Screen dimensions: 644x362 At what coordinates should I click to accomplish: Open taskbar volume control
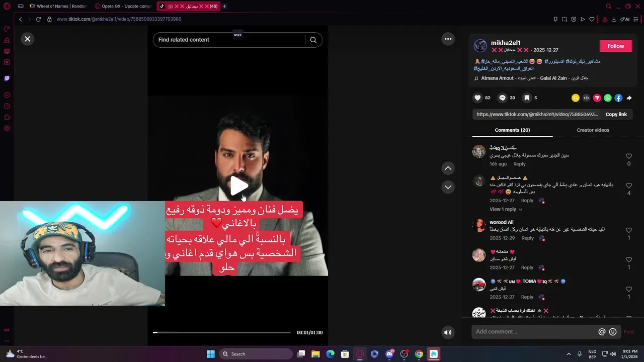(x=613, y=354)
